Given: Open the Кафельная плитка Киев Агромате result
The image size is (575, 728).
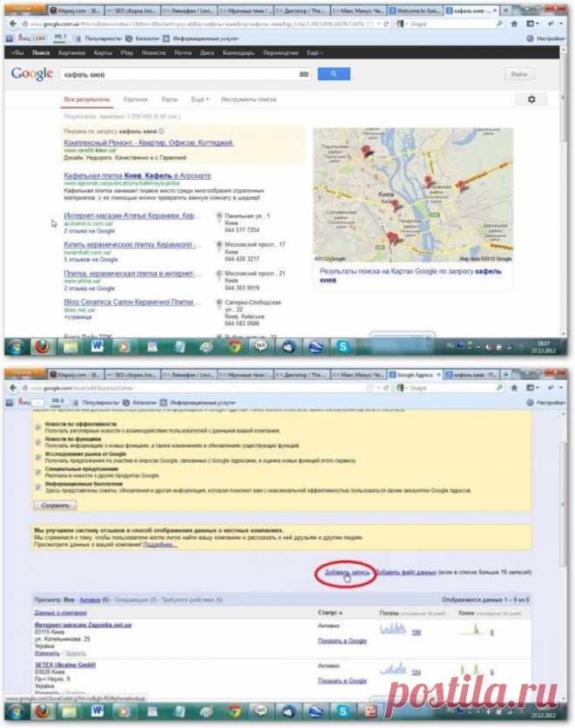Looking at the screenshot, I should 138,175.
